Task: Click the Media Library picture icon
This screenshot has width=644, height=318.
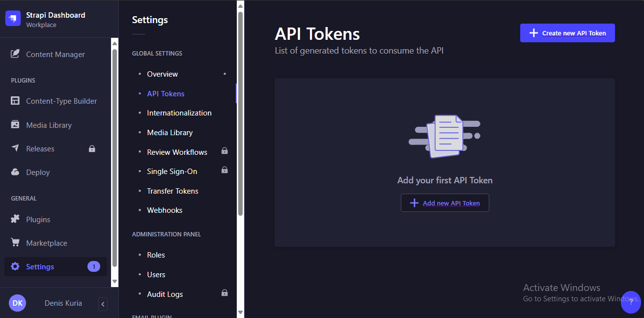Action: click(x=15, y=124)
